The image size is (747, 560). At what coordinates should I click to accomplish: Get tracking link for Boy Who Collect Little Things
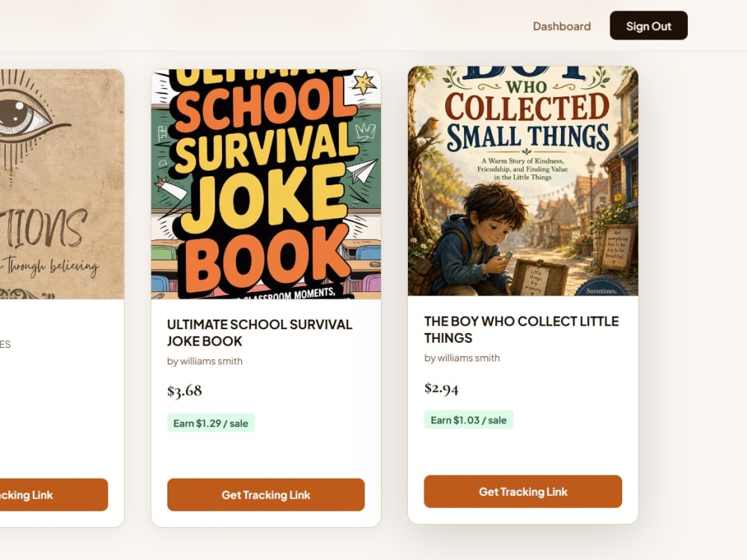(x=523, y=491)
